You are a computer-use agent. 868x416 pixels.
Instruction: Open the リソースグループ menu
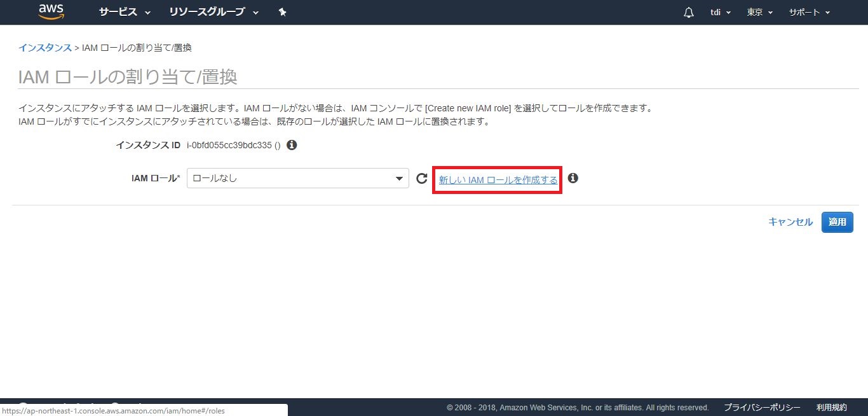click(214, 12)
